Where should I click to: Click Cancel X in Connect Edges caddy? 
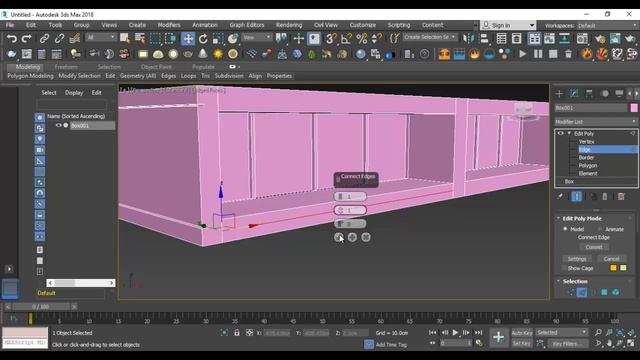coord(366,237)
